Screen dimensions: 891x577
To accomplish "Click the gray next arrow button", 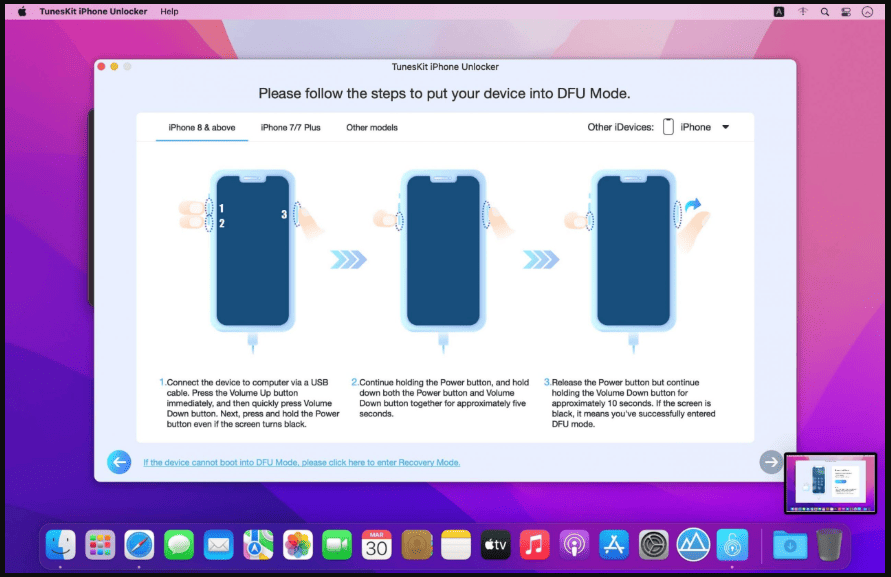I will click(x=771, y=462).
